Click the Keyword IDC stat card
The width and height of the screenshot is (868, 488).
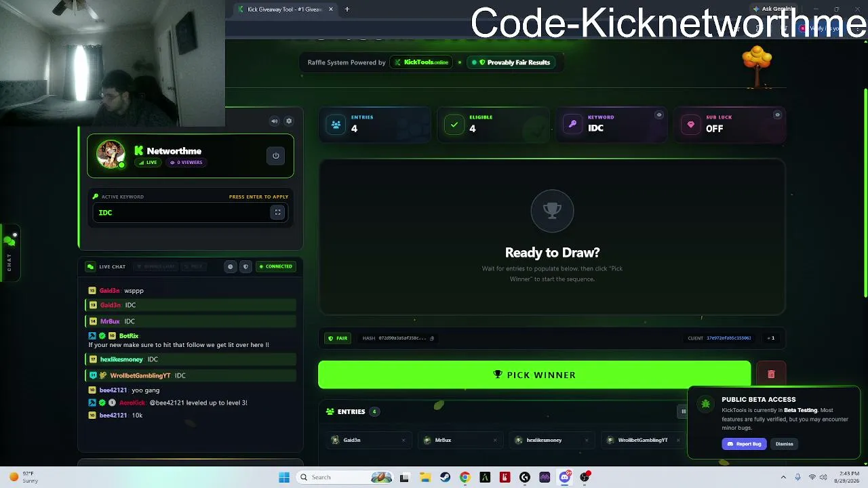[612, 124]
